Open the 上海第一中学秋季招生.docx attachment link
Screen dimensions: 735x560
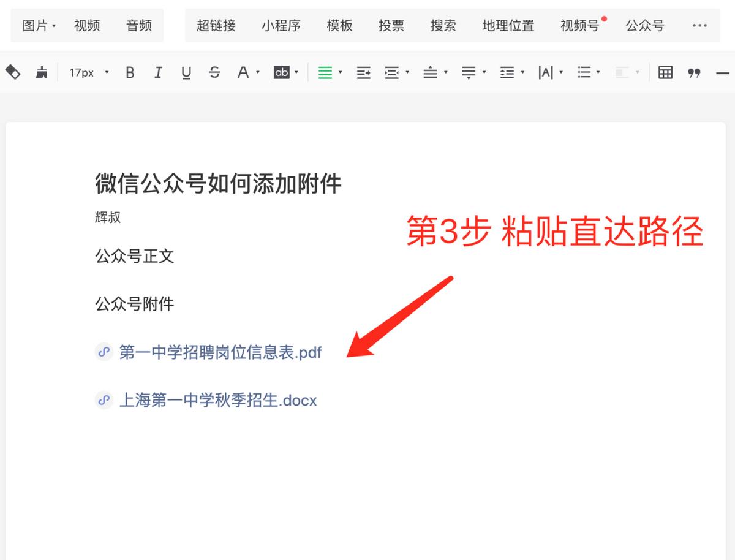click(x=218, y=400)
